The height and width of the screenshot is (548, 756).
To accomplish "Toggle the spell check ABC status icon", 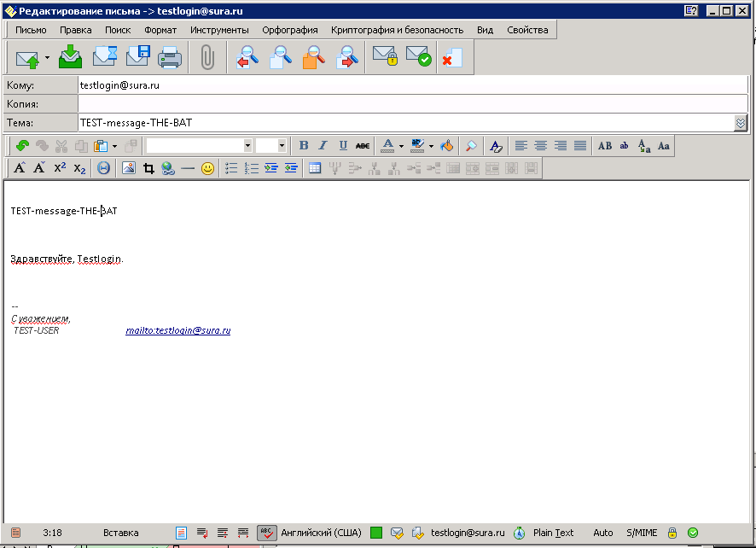I will point(266,533).
